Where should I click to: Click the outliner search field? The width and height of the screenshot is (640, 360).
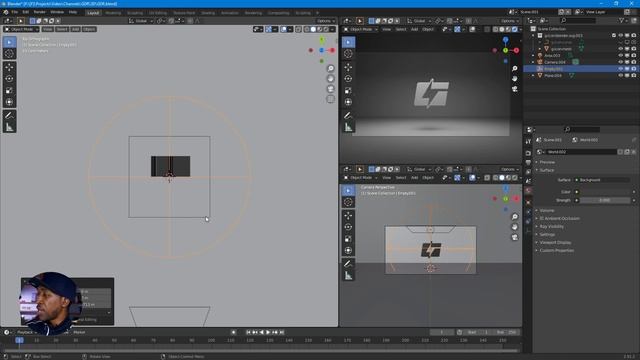click(578, 20)
